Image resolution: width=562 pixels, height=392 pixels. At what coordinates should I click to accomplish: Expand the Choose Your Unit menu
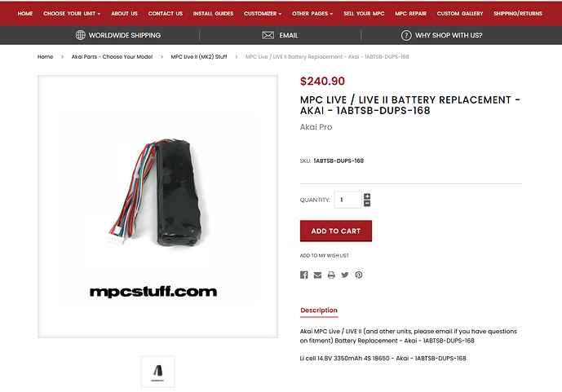point(73,13)
